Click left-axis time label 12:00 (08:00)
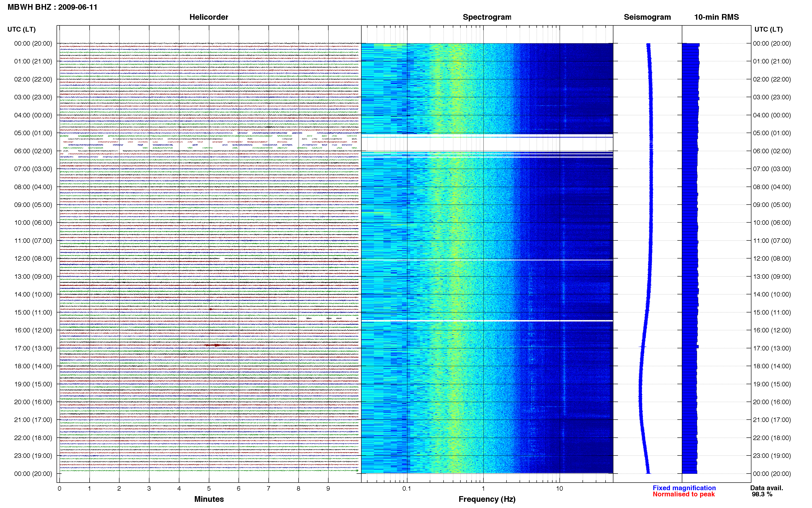The width and height of the screenshot is (812, 508). click(x=33, y=259)
